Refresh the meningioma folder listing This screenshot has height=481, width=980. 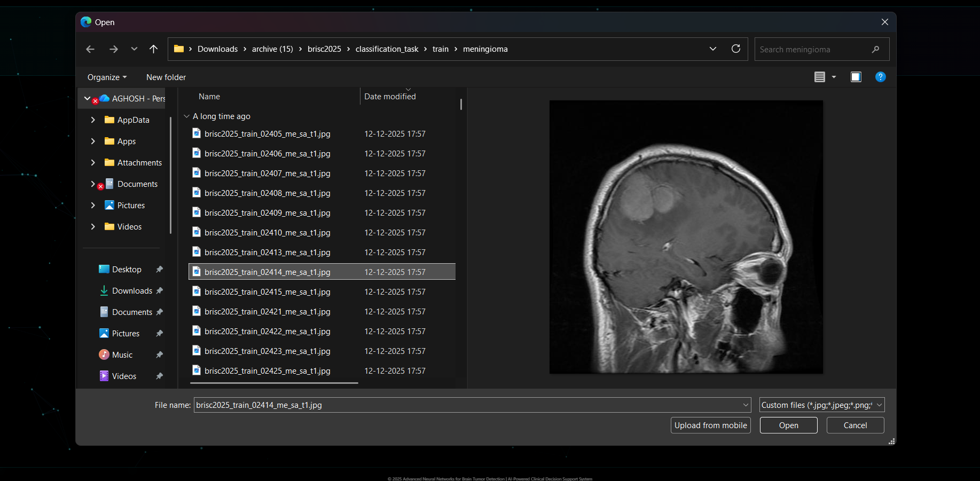[x=735, y=49]
